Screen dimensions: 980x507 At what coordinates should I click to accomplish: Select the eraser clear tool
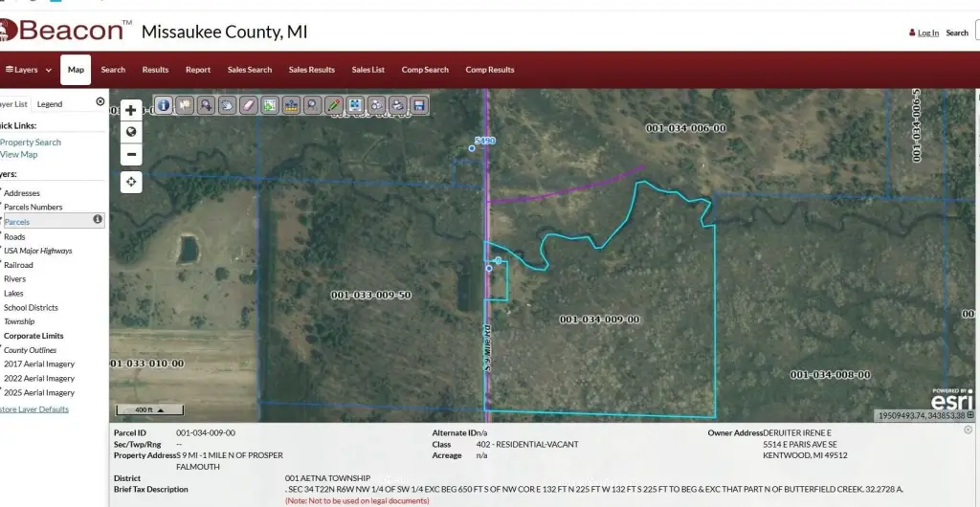pos(249,105)
